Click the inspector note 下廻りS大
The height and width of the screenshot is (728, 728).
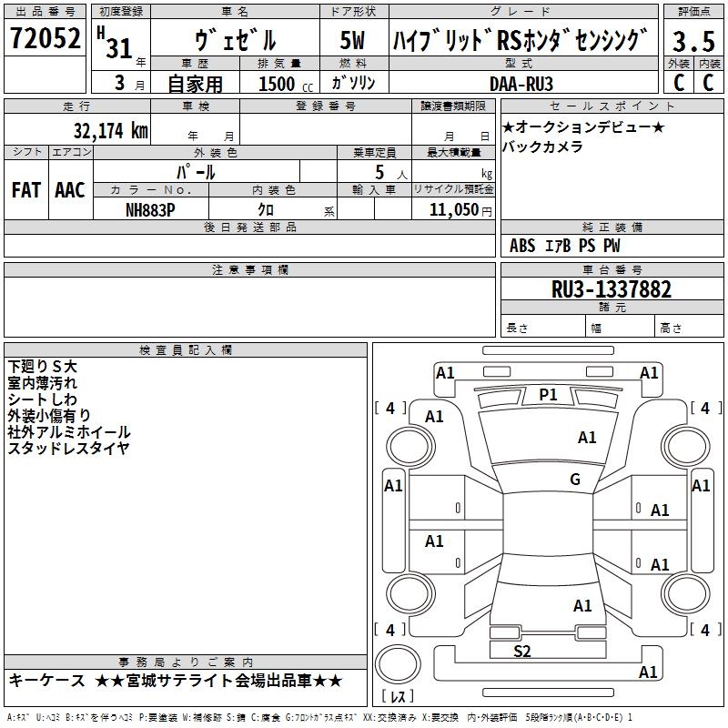click(42, 367)
